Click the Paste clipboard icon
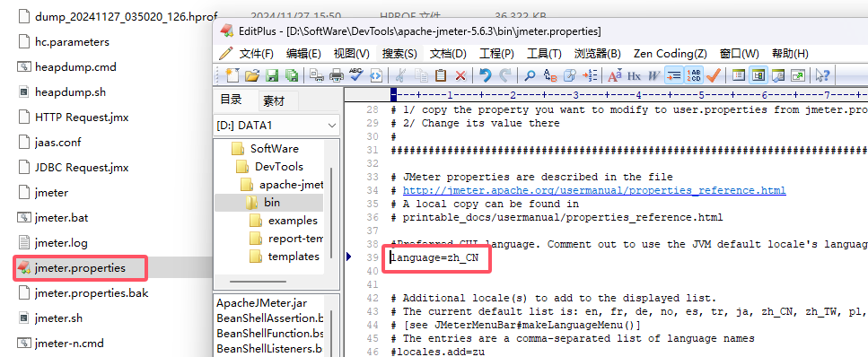The image size is (868, 357). coord(441,74)
